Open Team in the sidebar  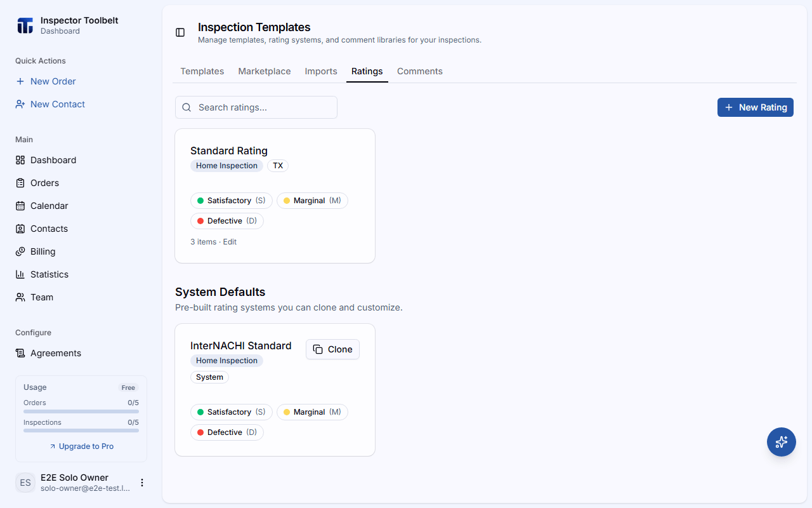(x=81, y=297)
